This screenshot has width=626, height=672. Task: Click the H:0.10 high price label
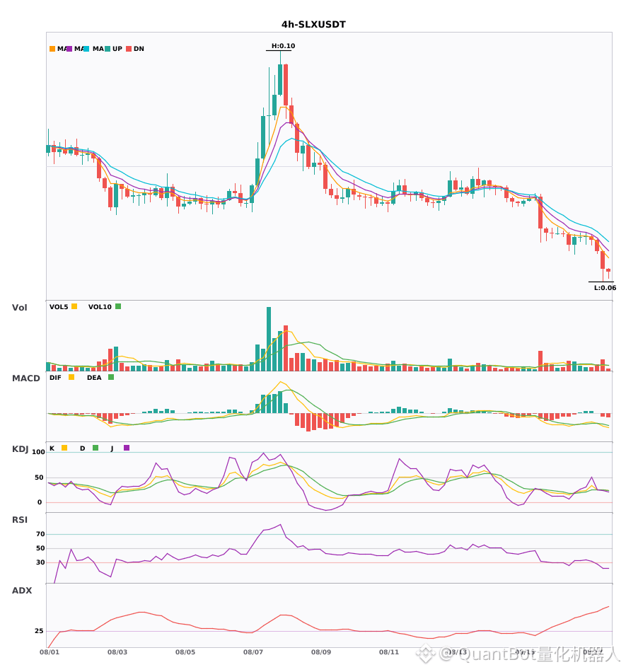pos(283,46)
